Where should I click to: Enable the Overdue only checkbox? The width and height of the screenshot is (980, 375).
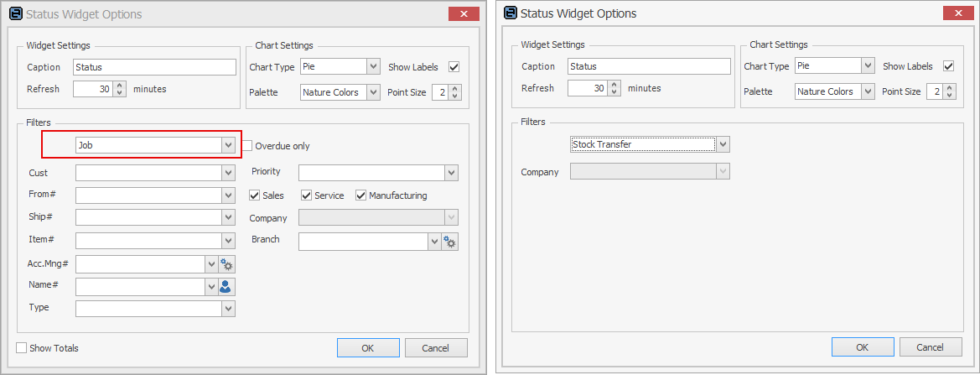[247, 146]
